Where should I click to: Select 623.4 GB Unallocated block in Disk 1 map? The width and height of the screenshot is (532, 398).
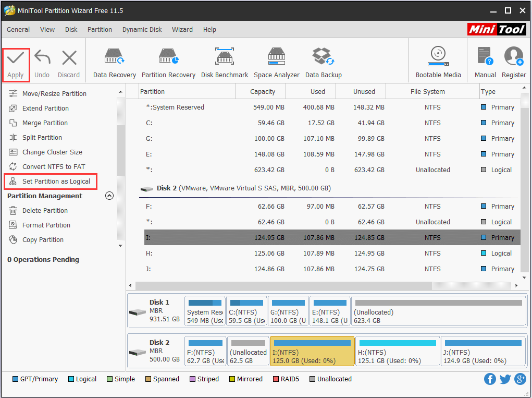[x=438, y=311]
